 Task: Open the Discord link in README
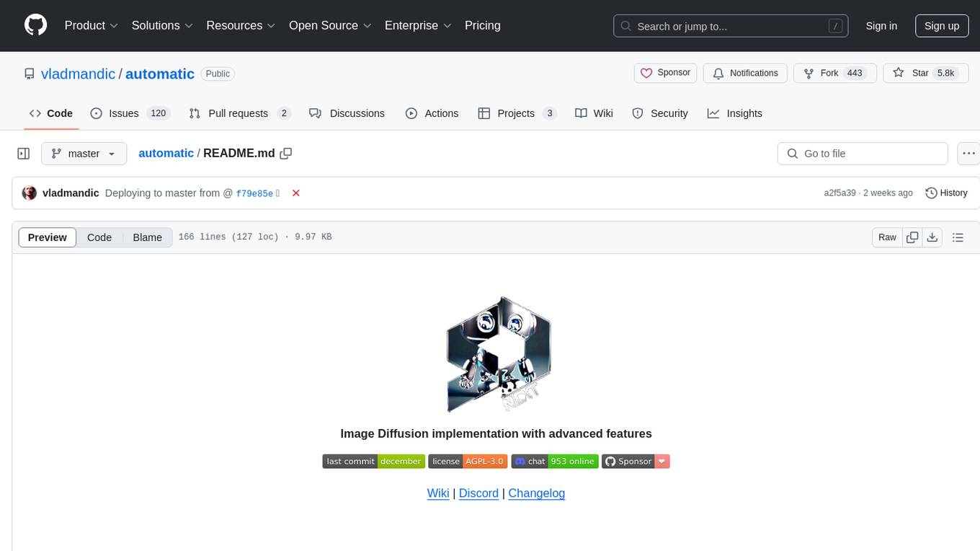pyautogui.click(x=478, y=493)
